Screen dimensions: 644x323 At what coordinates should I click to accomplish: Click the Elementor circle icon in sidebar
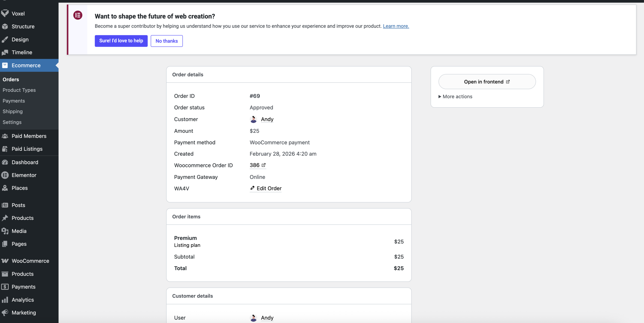pos(5,175)
